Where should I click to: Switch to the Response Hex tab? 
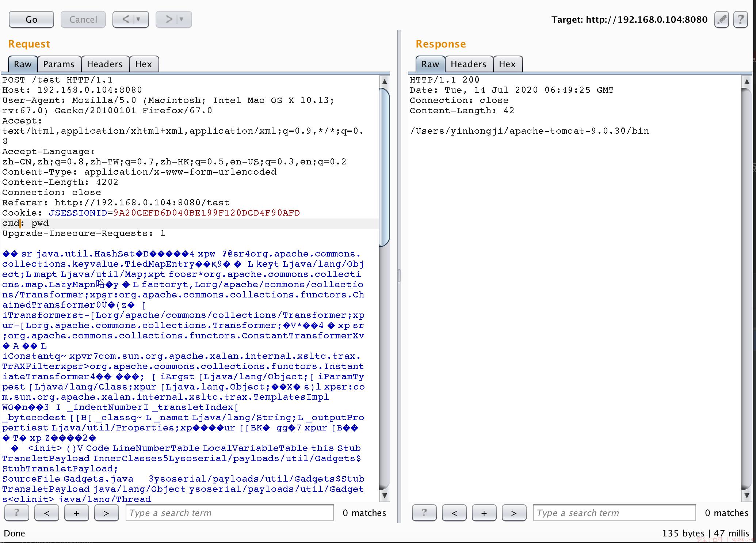tap(507, 64)
